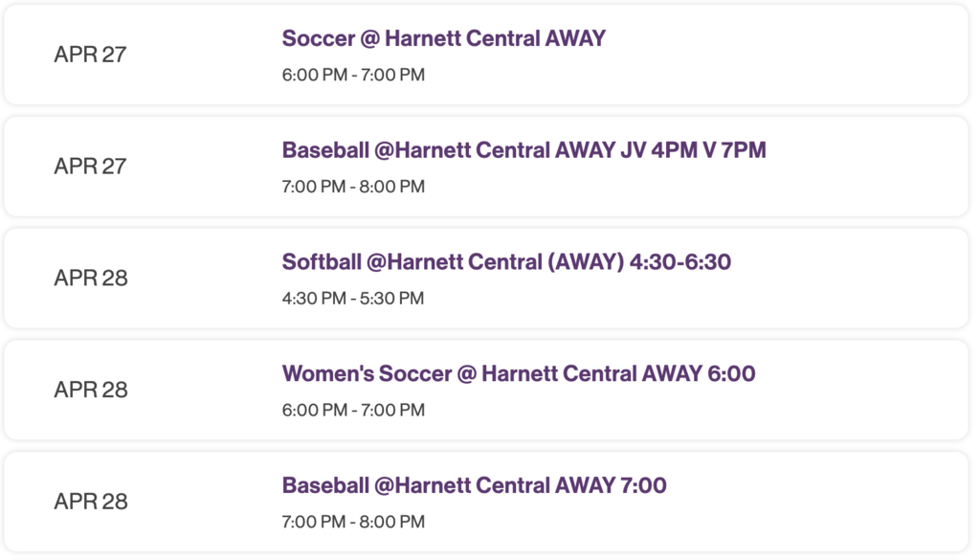This screenshot has width=980, height=560.
Task: Open Baseball AWAY JV 4PM V 7PM event
Action: tap(523, 150)
